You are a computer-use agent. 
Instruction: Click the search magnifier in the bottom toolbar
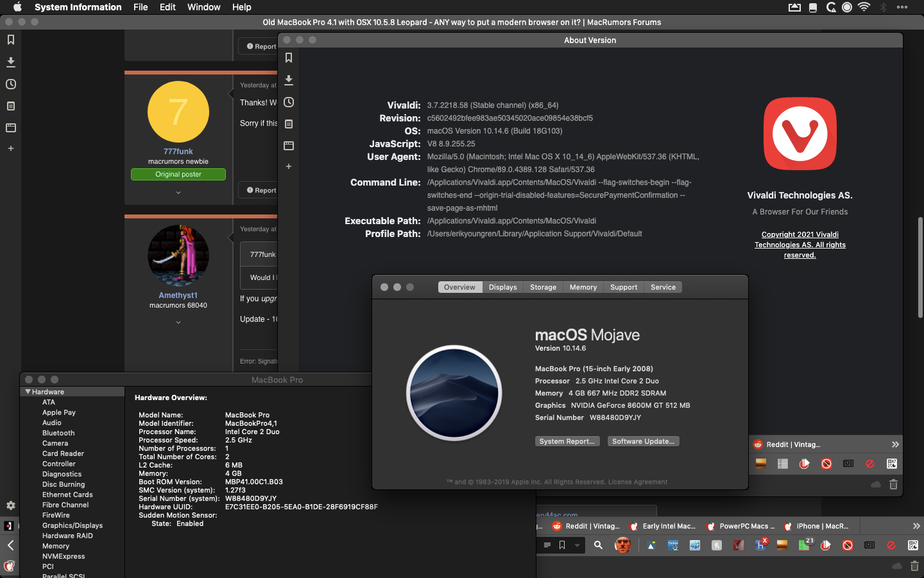click(x=598, y=545)
